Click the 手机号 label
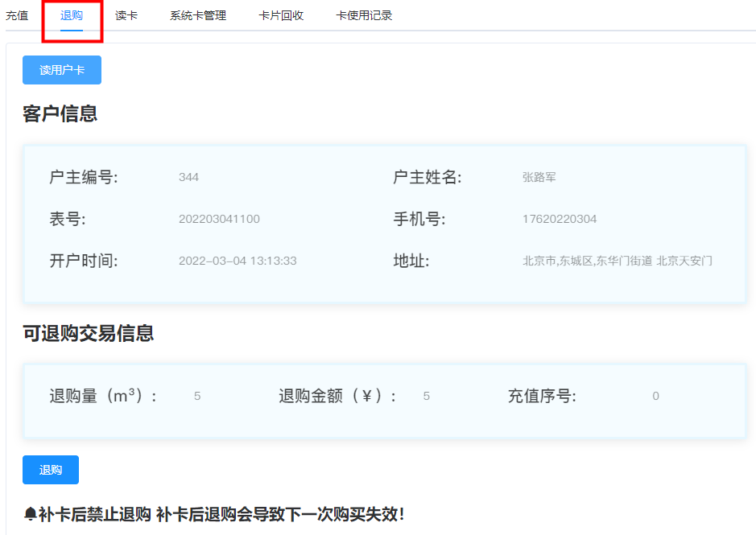Screen dimensions: 756x535 point(419,219)
